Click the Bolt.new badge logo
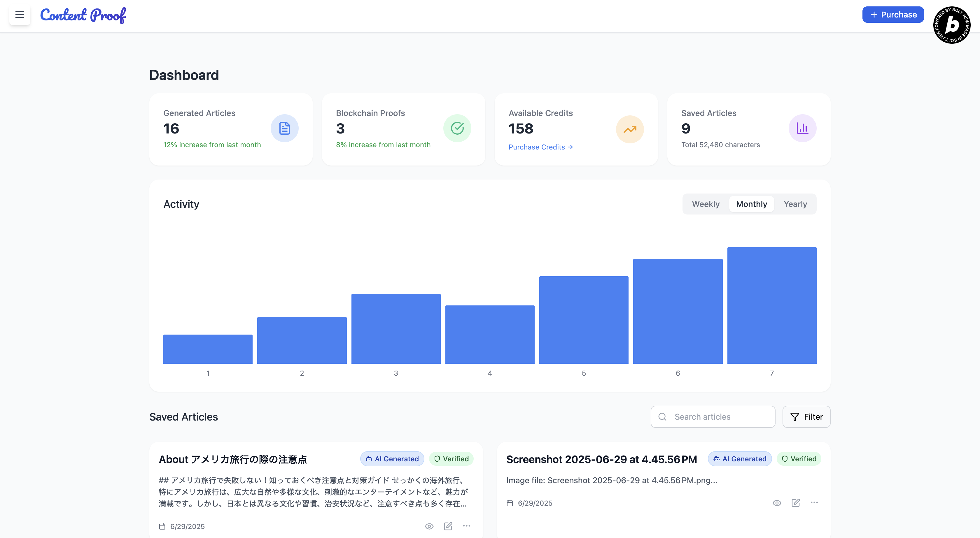Screen dimensions: 980x538 (x=951, y=25)
